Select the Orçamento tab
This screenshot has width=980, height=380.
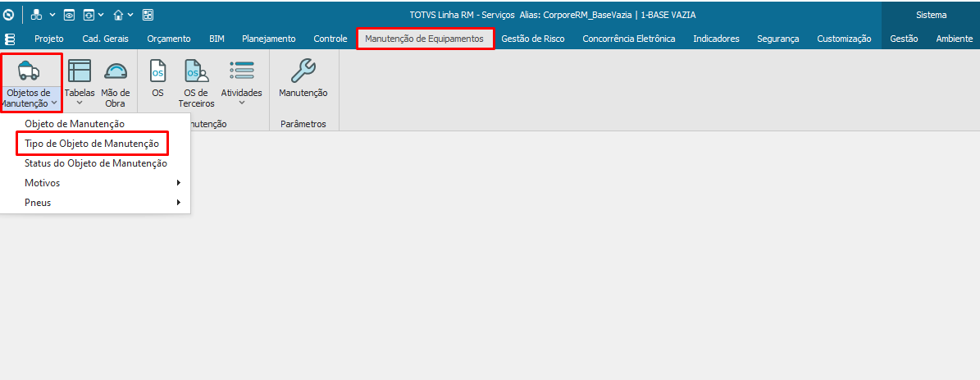point(169,39)
